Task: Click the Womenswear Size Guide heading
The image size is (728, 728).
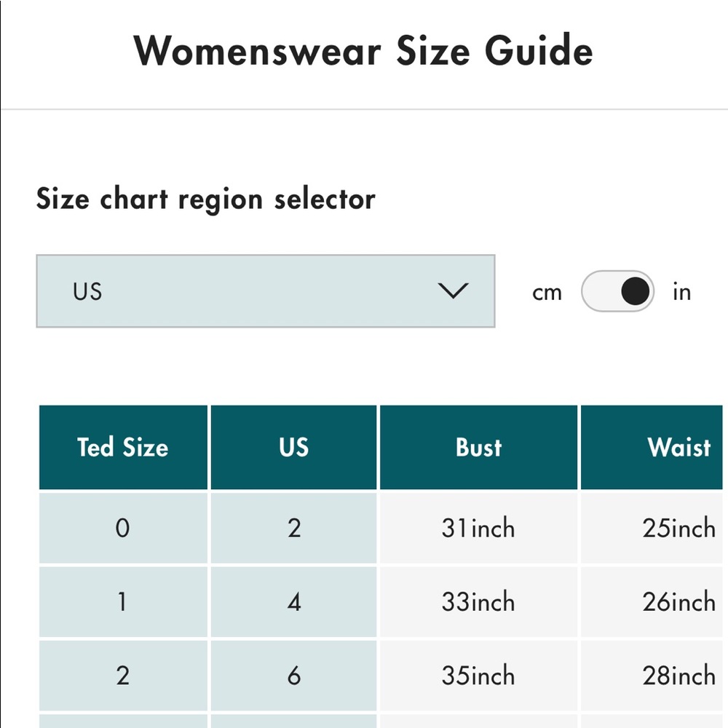Action: click(x=363, y=52)
